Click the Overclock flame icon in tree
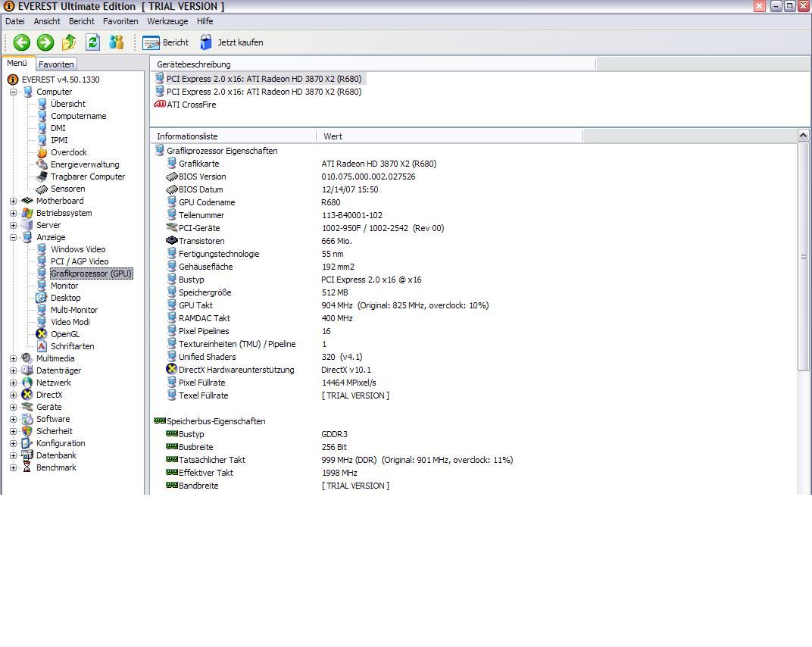Screen dimensions: 812x647 42,152
